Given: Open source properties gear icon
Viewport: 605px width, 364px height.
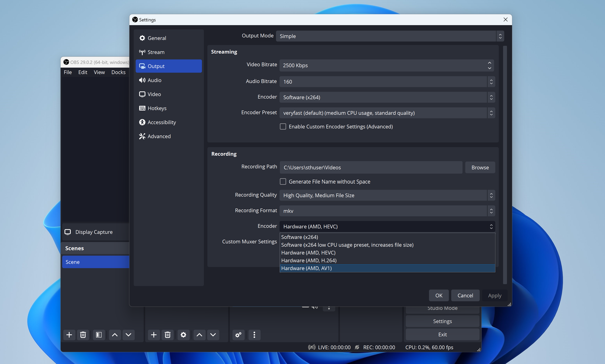Looking at the screenshot, I should click(x=183, y=335).
